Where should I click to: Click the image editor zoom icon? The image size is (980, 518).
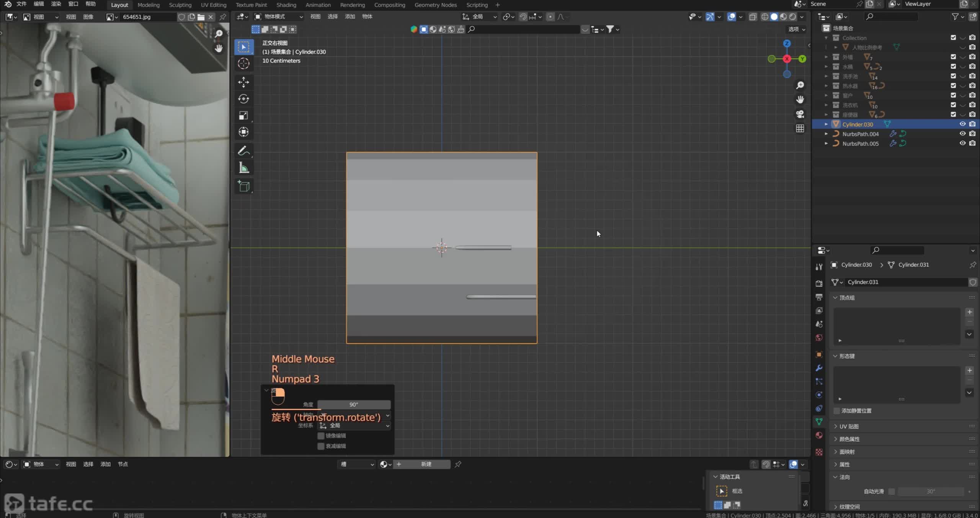pyautogui.click(x=219, y=34)
